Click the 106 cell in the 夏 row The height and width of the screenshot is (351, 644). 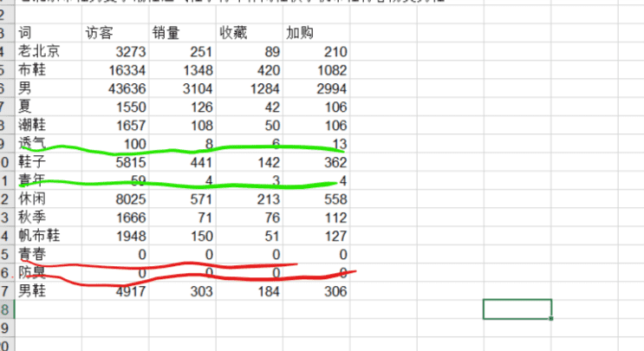pyautogui.click(x=316, y=107)
